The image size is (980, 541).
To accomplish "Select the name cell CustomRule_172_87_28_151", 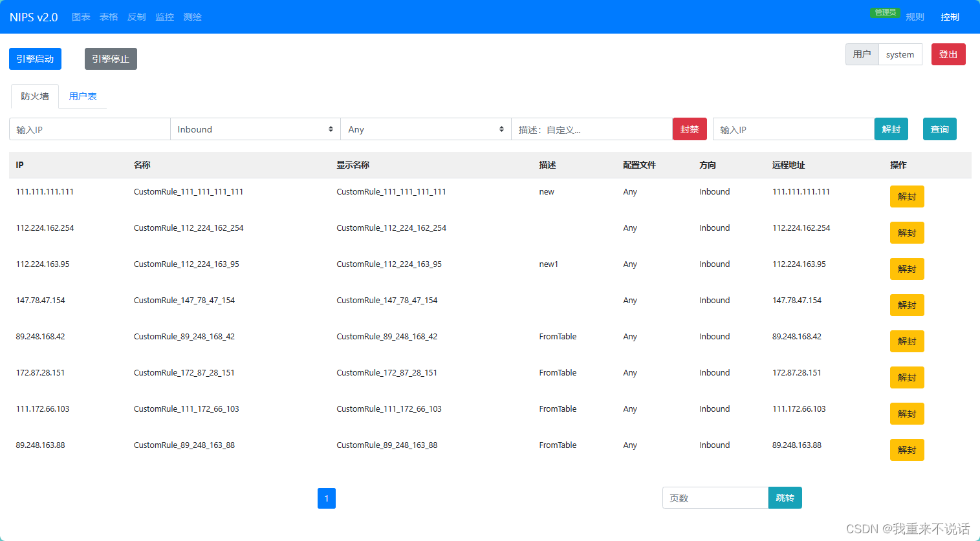I will click(x=184, y=373).
